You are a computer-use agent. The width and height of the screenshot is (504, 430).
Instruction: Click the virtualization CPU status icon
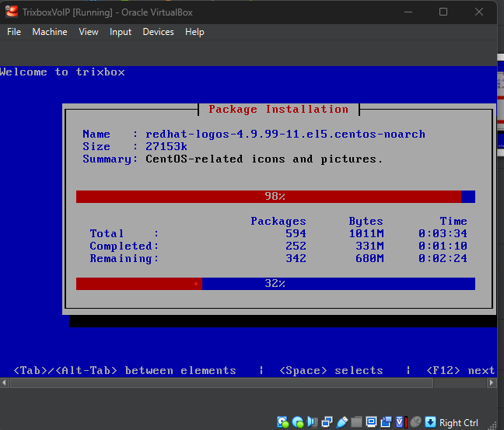[x=401, y=422]
